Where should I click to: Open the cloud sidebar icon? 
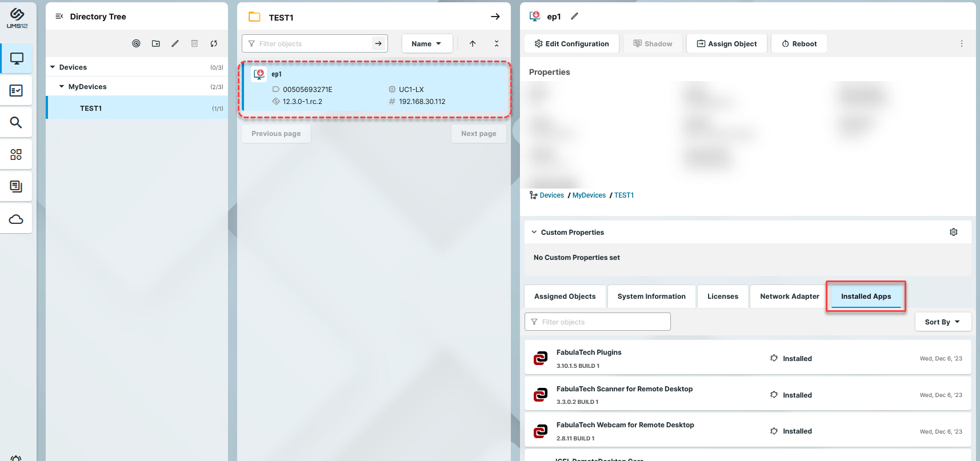coord(17,219)
